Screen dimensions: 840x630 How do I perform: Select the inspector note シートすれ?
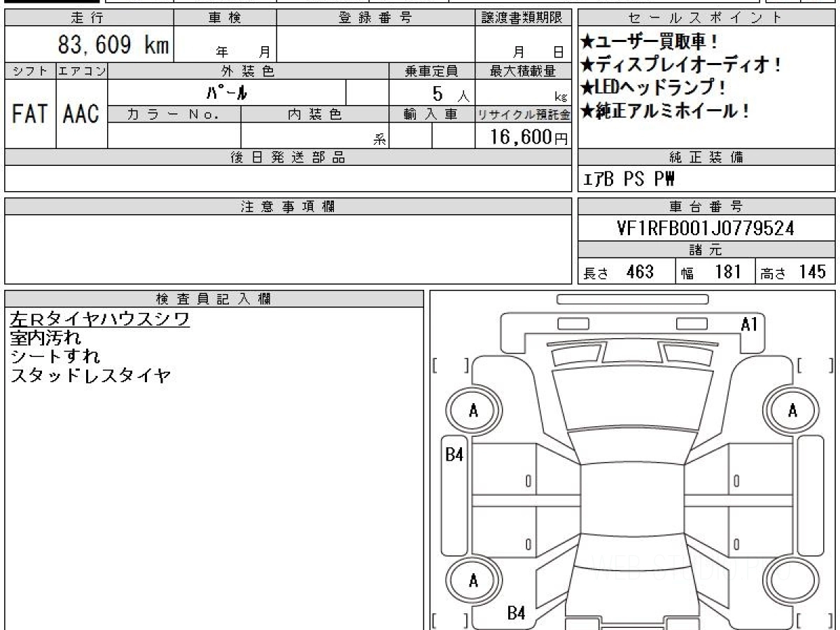(x=55, y=357)
